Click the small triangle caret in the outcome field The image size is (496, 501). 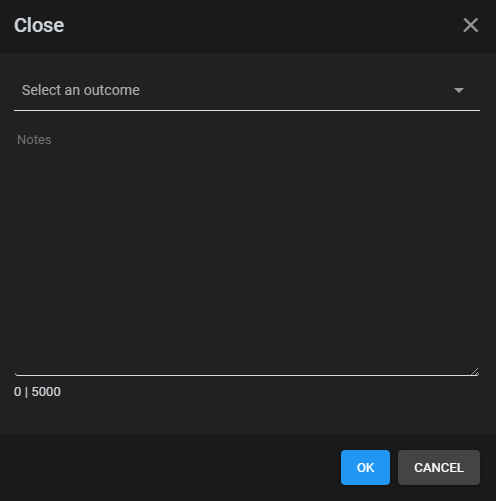(459, 90)
